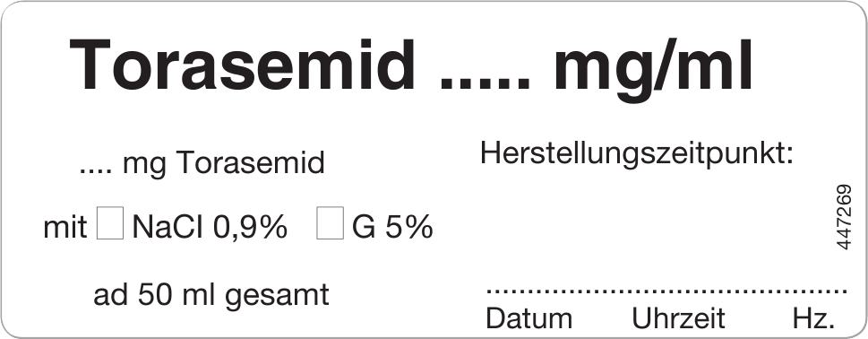Click the Herstellungszeitpunkt label
This screenshot has height=339, width=868.
[637, 154]
